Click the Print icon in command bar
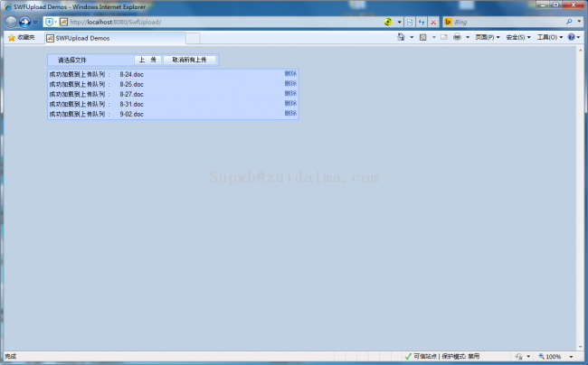The width and height of the screenshot is (588, 365). tap(458, 38)
